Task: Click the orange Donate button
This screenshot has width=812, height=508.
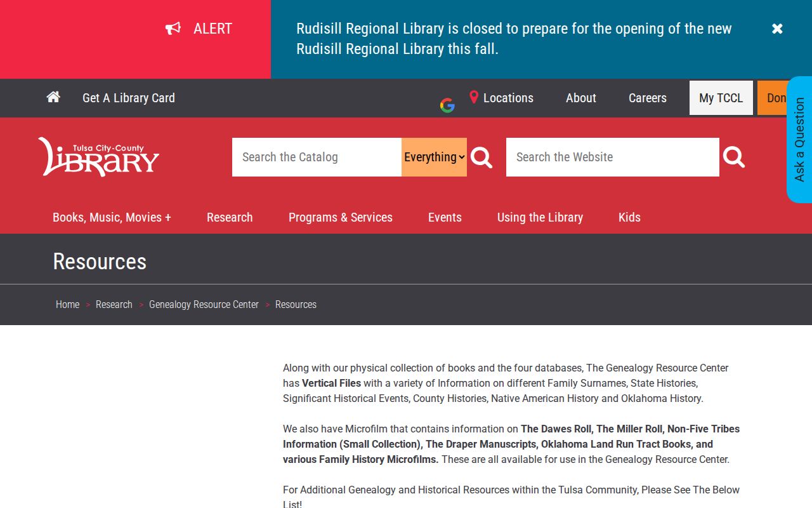Action: (x=772, y=98)
